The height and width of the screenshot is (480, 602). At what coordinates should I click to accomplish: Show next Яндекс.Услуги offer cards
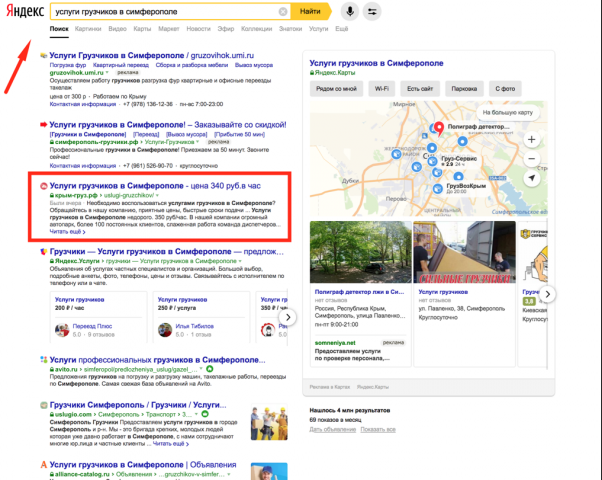point(288,317)
